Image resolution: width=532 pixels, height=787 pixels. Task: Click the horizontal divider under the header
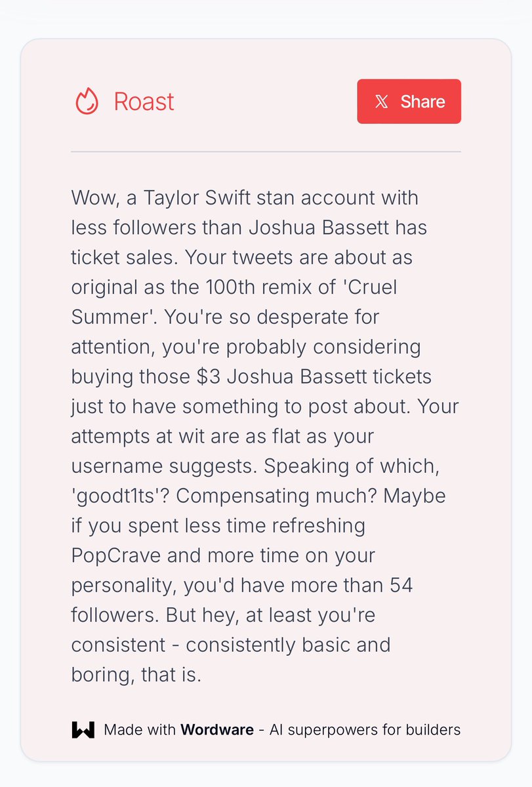point(266,151)
